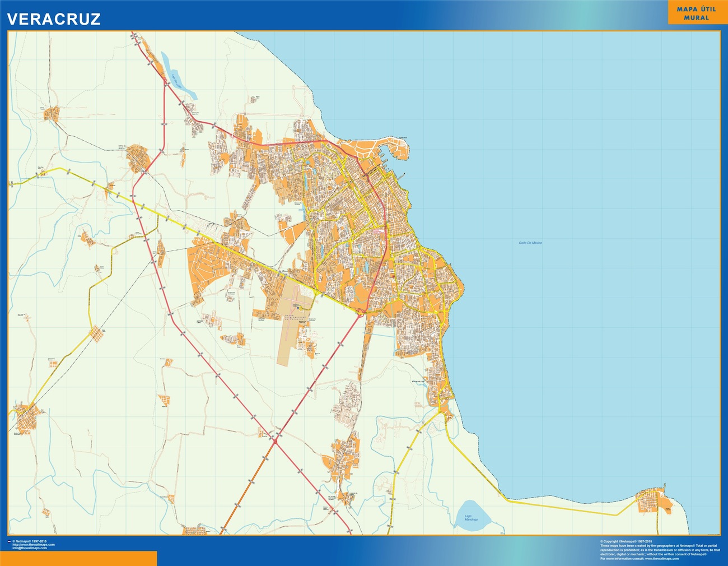Click the highway crossing south of the city
The height and width of the screenshot is (566, 728).
[x=275, y=440]
